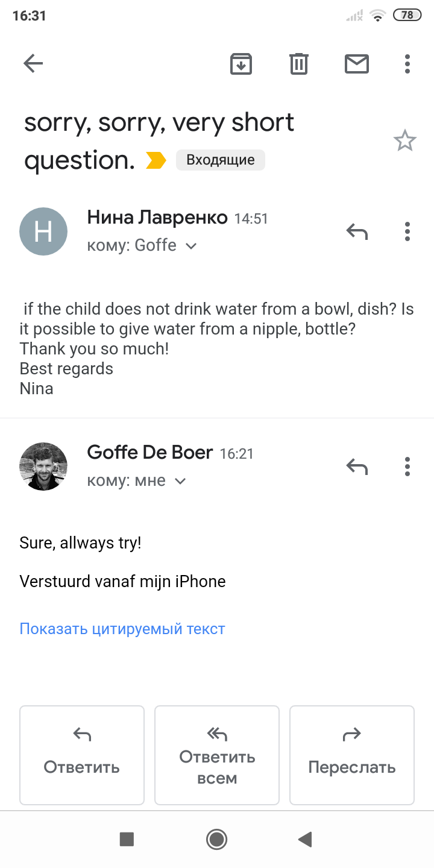Expand recipient details under Нина Лавренко
Viewport: 434px width, 868px height.
[x=191, y=246]
